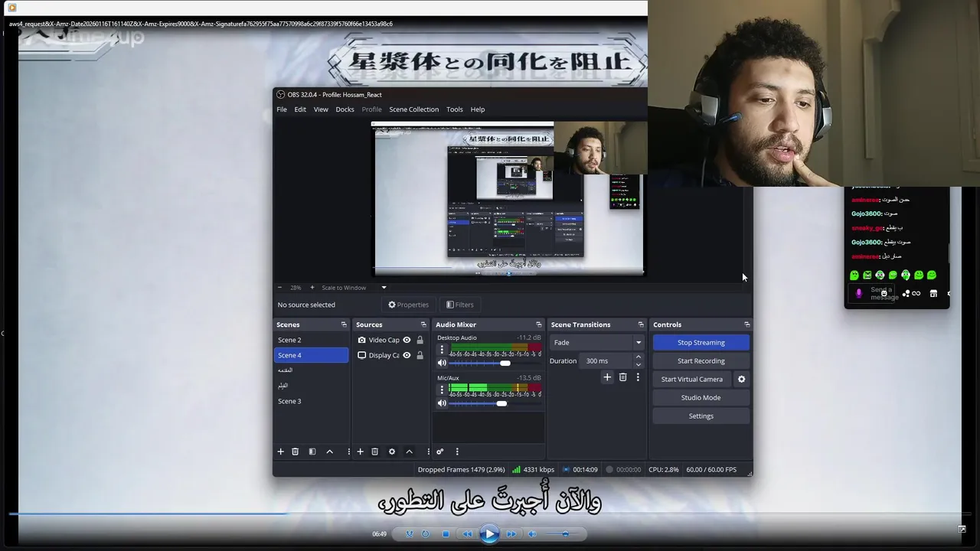Open the Help menu in OBS
Viewport: 980px width, 551px height.
pyautogui.click(x=478, y=109)
